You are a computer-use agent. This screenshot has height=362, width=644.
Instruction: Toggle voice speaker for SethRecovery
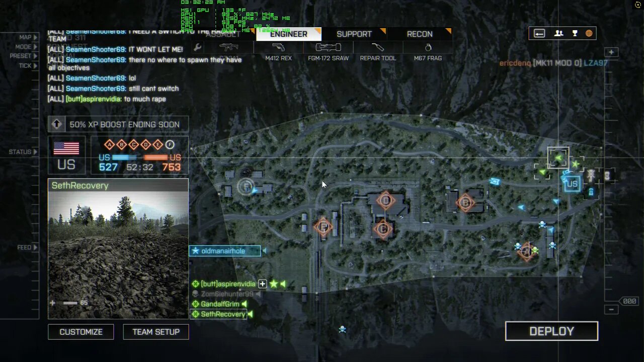pos(250,314)
